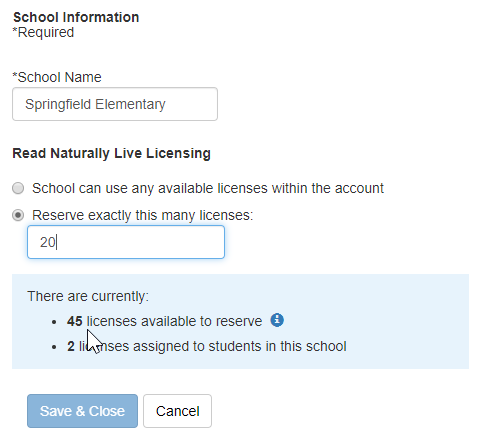Click the '*School Name' field label

[57, 77]
